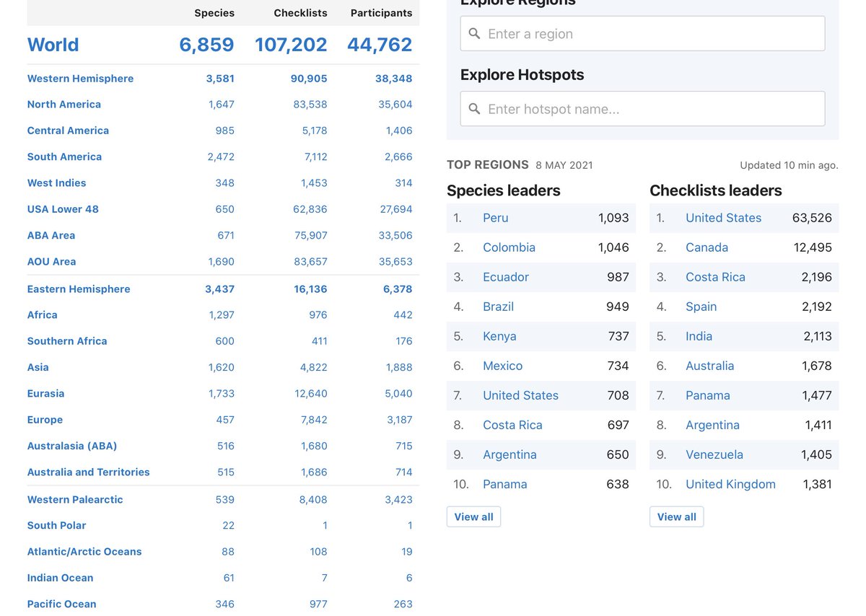Screen dimensions: 866x616
Task: Open Western Hemisphere region
Action: tap(80, 79)
